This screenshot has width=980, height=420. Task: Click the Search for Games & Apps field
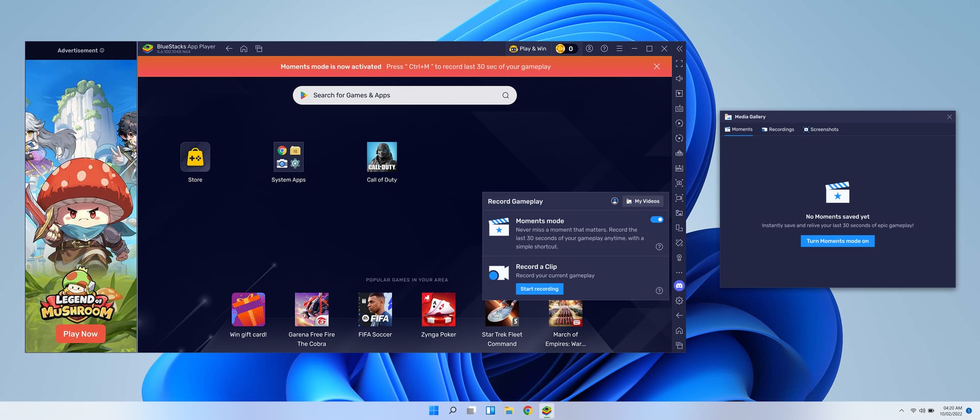click(x=404, y=95)
